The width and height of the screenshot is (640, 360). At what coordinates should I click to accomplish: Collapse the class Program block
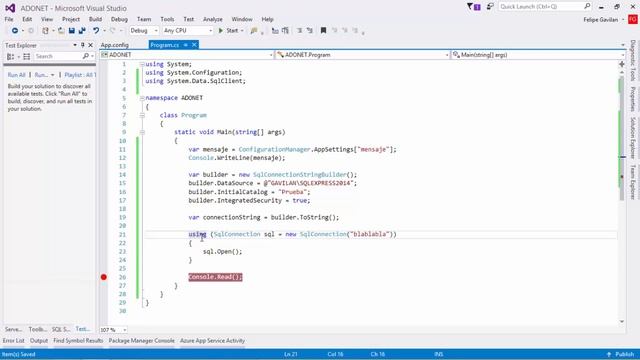(x=142, y=116)
